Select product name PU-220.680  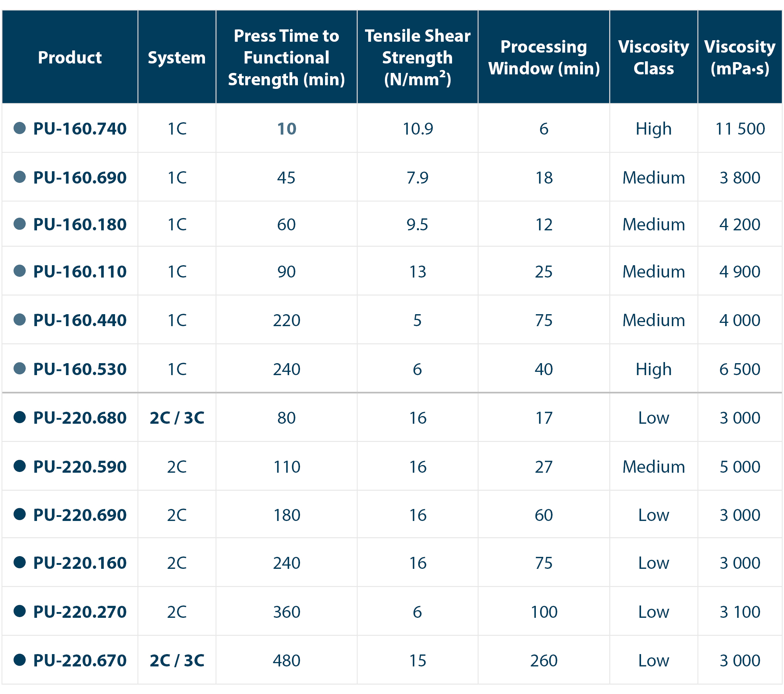[80, 418]
